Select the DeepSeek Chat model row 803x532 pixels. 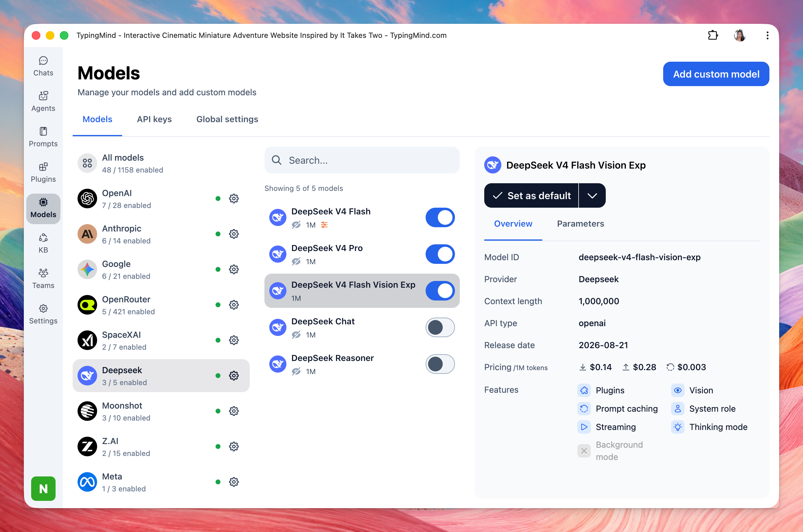coord(362,327)
